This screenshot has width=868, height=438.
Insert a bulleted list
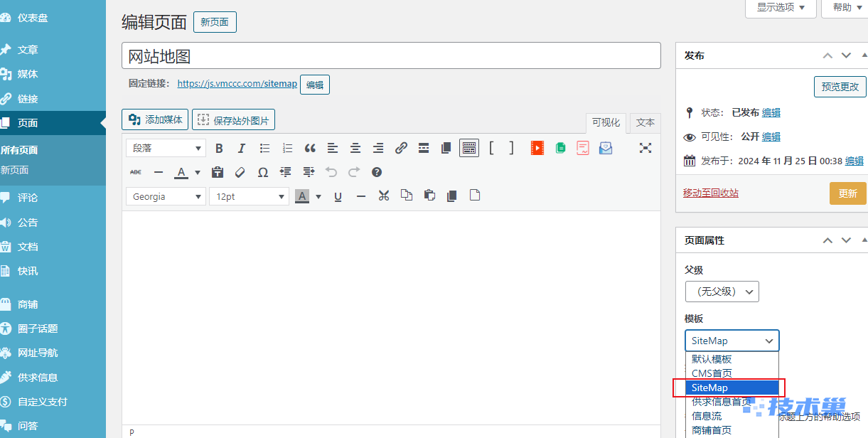264,148
